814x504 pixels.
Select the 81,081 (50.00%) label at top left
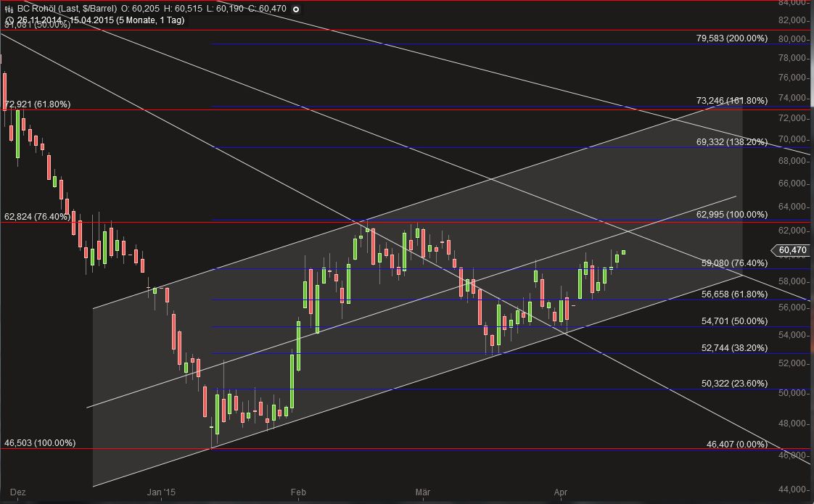pyautogui.click(x=35, y=26)
